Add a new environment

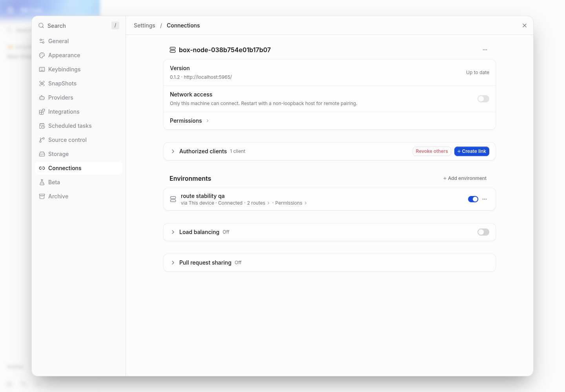point(465,178)
